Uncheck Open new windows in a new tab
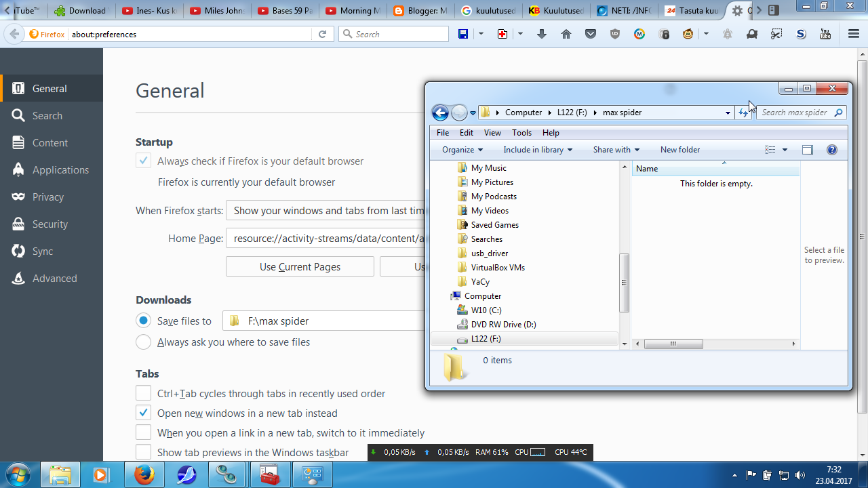868x488 pixels. point(143,413)
